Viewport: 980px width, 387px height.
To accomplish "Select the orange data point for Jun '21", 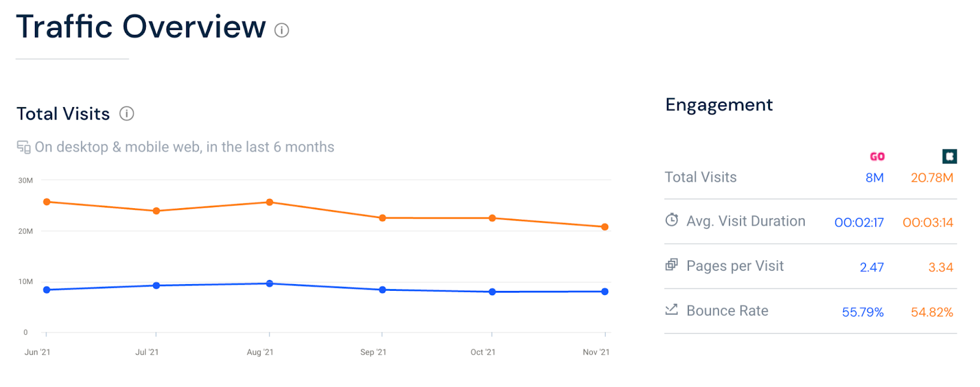I will [47, 202].
